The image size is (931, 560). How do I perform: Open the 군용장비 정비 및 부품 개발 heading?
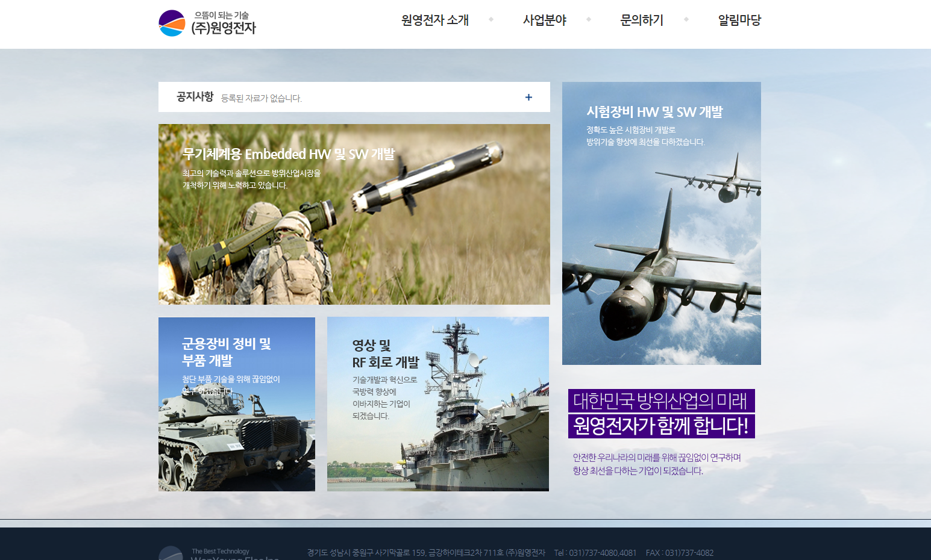(227, 352)
